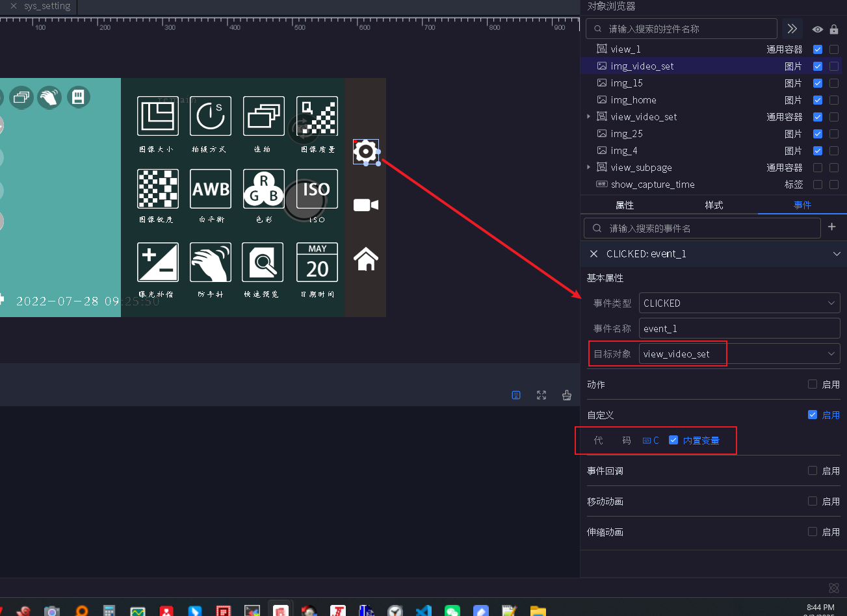The width and height of the screenshot is (847, 616).
Task: Collapse the CLICKED: event_1 section chevron
Action: coord(837,254)
